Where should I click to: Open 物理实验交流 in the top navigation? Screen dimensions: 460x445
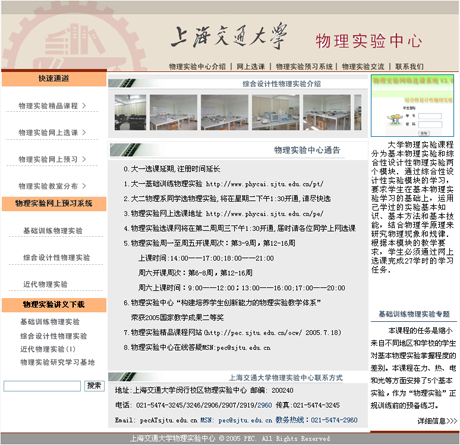[363, 66]
